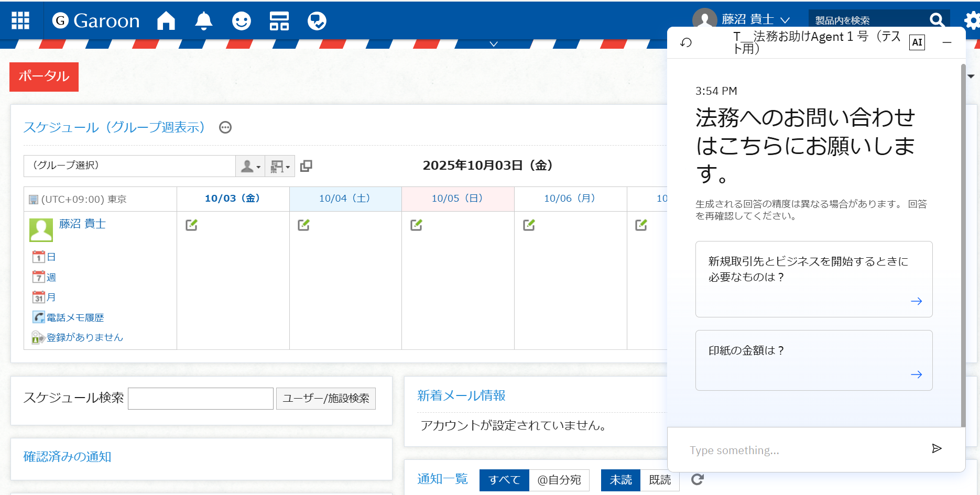980x495 pixels.
Task: Restart the chat with the refresh icon
Action: 686,42
